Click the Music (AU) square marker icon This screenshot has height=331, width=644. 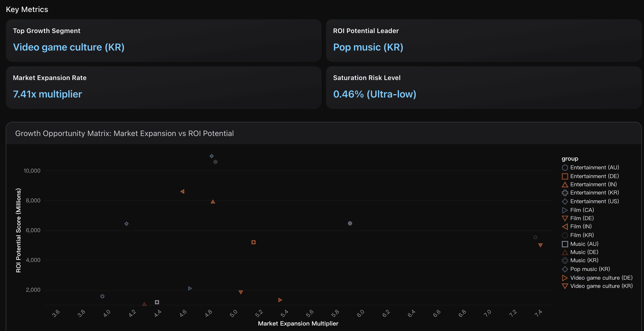565,244
